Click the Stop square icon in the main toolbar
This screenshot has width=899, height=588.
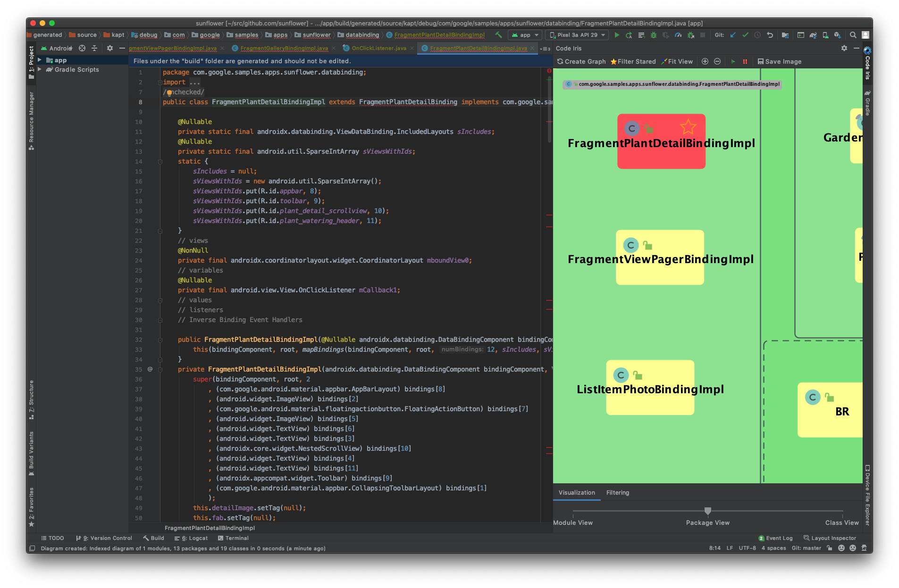703,35
